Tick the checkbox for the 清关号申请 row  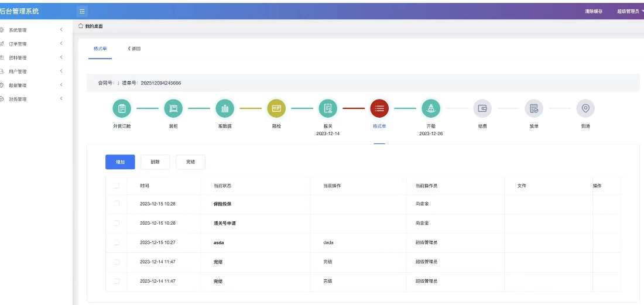click(117, 223)
